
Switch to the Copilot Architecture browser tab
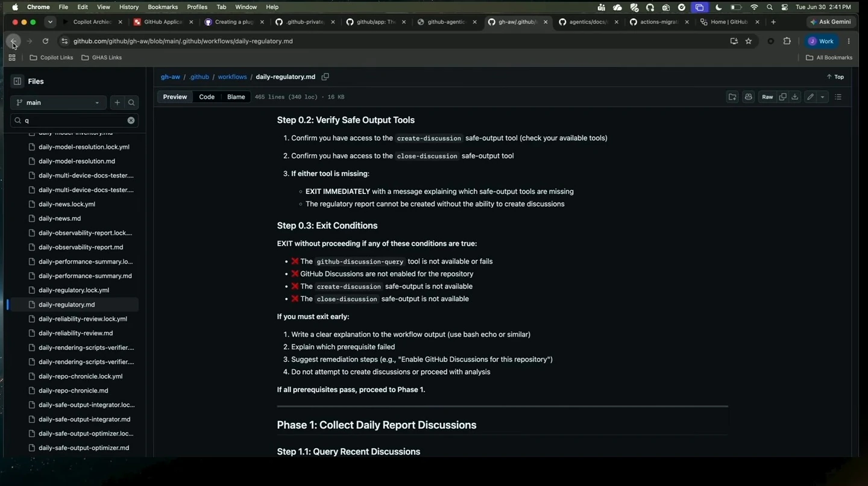click(x=92, y=22)
